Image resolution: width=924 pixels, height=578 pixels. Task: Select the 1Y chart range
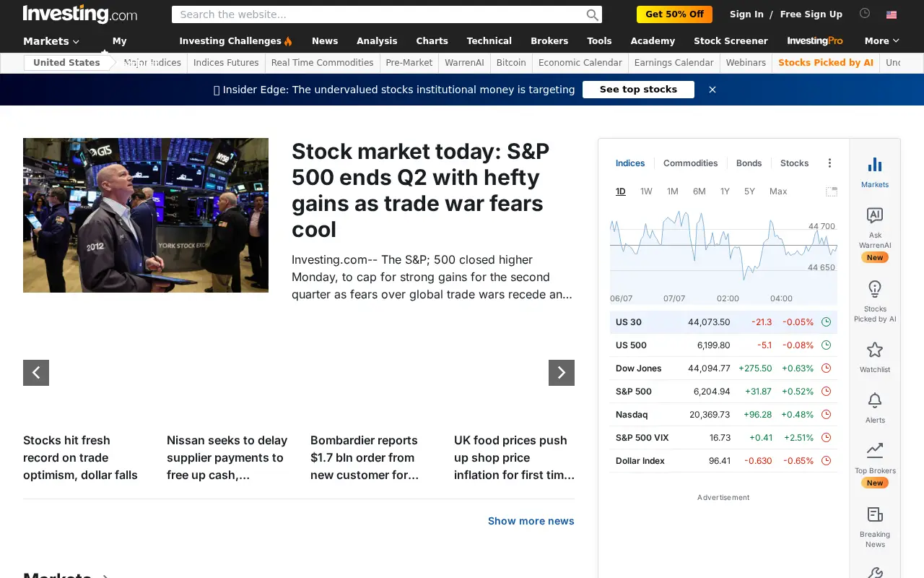(x=725, y=191)
